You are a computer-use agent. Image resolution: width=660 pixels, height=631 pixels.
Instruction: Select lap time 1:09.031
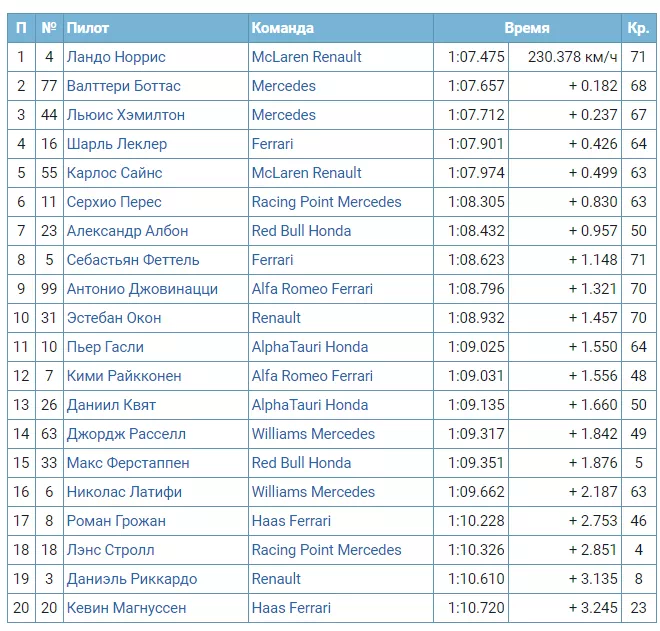[476, 376]
